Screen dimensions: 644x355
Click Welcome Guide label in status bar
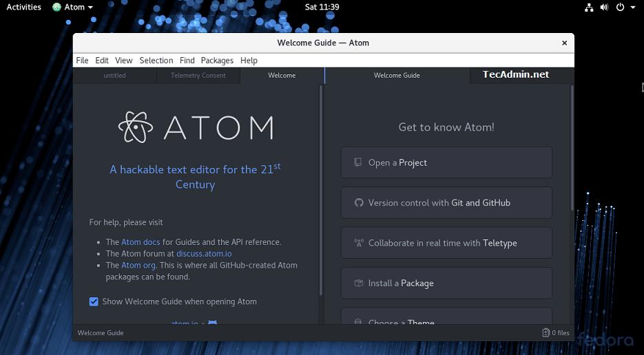[x=101, y=333]
